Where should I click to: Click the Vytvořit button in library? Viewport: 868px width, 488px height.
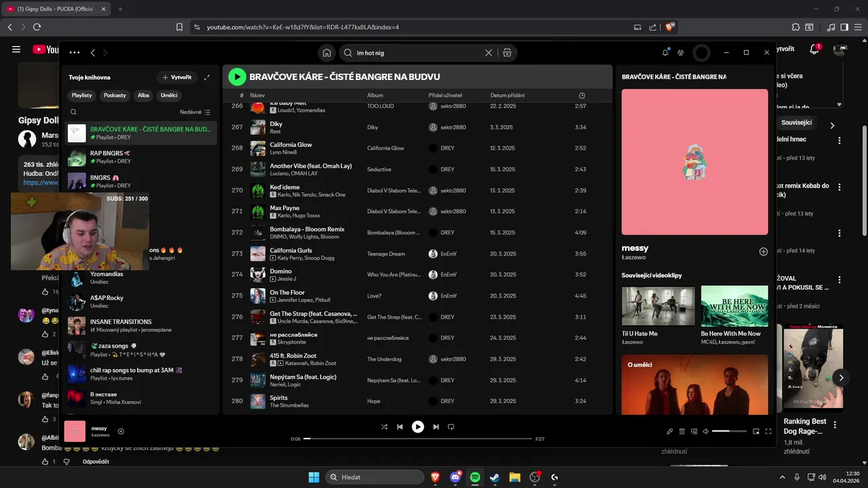[x=177, y=77]
